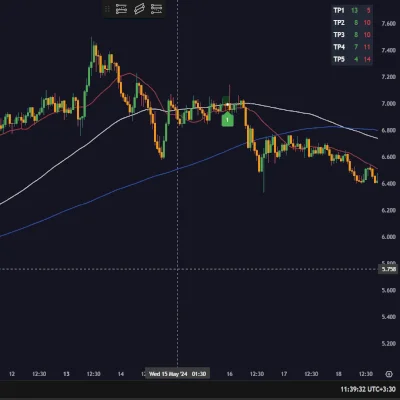Click red value 14 in TP5 row

click(x=367, y=59)
